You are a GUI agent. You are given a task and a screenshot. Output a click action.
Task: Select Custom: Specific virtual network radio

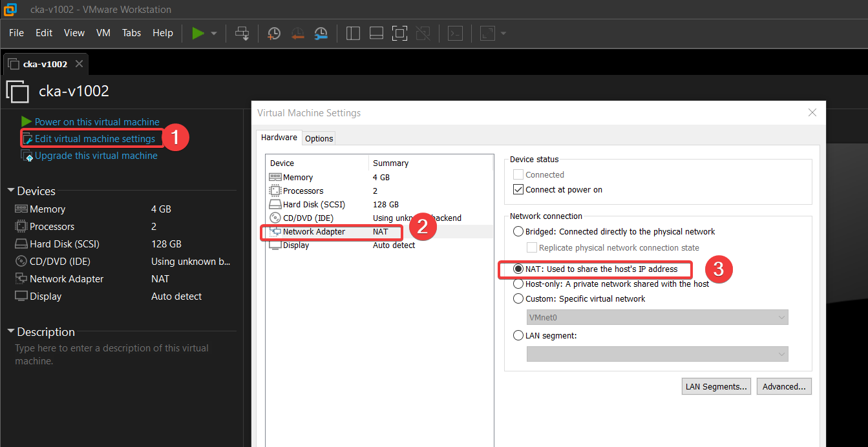click(518, 299)
